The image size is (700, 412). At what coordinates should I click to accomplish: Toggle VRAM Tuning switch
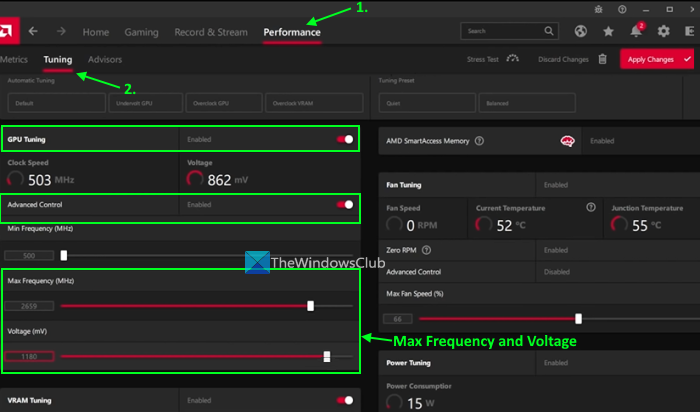tap(345, 400)
